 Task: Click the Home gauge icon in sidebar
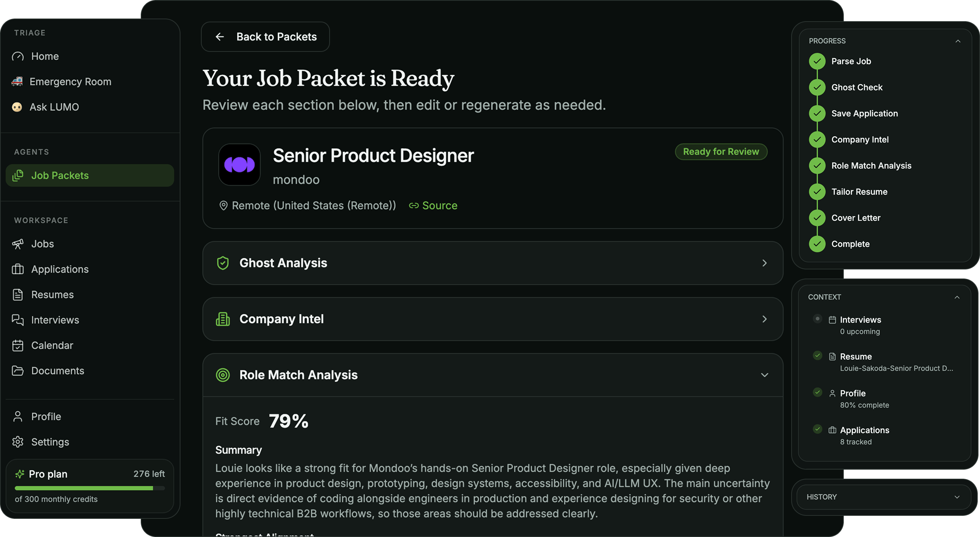pos(17,56)
